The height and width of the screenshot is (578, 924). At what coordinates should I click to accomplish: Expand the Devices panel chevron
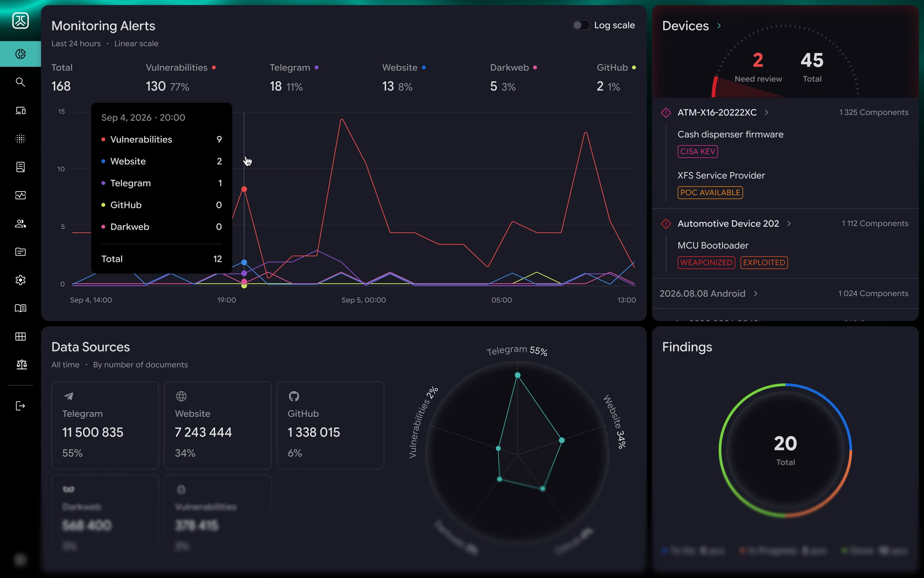coord(719,26)
